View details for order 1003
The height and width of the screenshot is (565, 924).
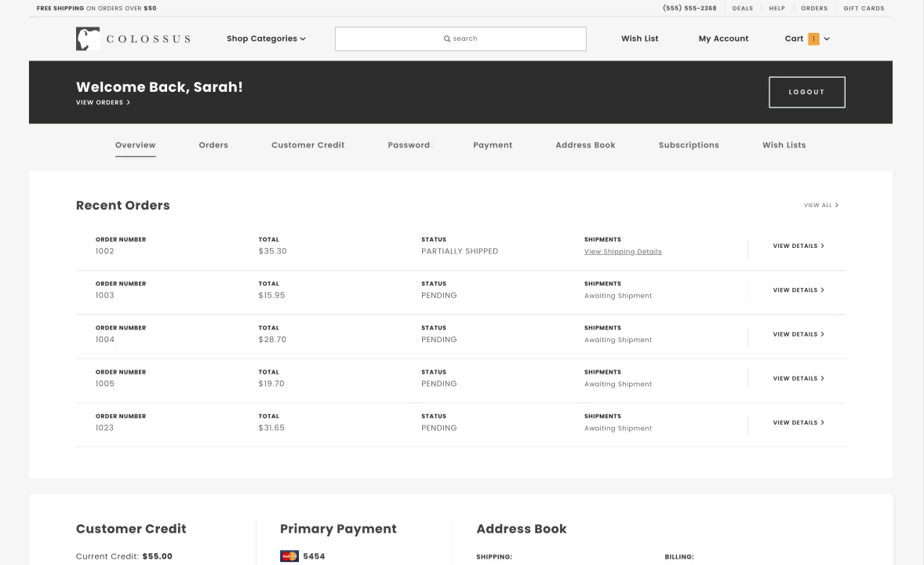tap(798, 290)
